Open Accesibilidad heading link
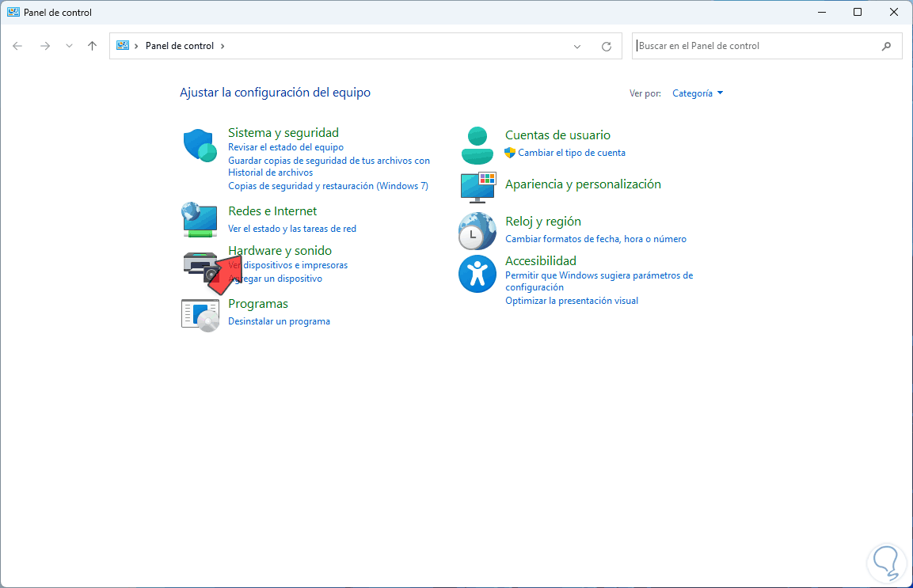This screenshot has height=588, width=913. tap(540, 261)
